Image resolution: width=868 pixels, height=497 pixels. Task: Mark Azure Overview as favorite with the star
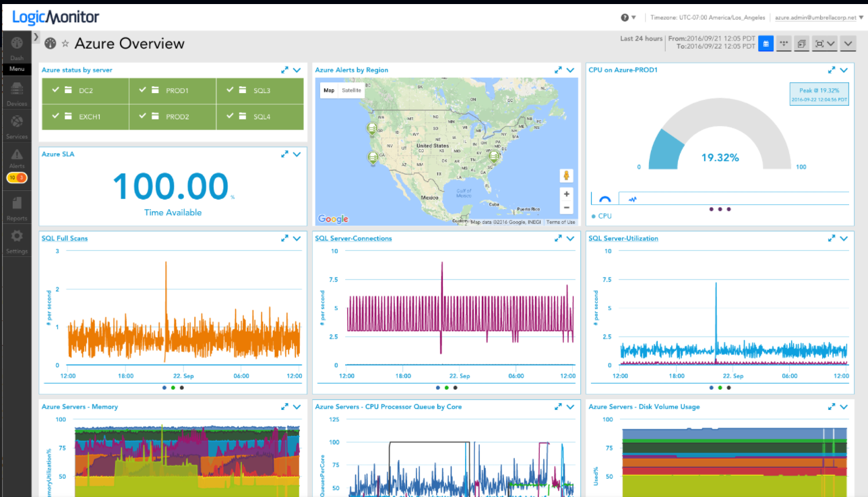point(65,44)
